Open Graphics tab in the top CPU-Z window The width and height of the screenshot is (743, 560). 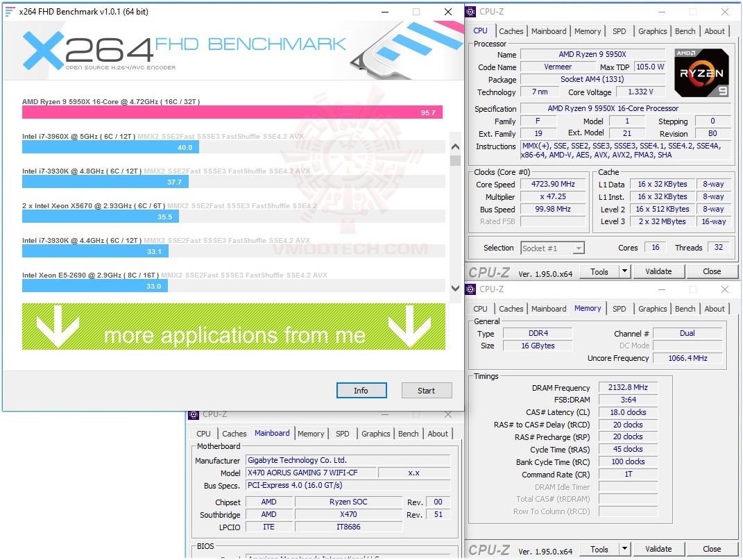[x=653, y=31]
